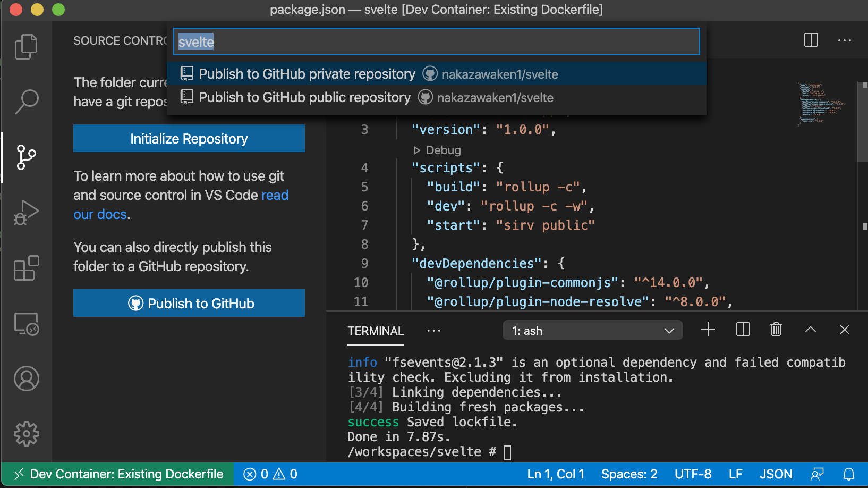Open the Search view in activity bar
This screenshot has height=488, width=868.
26,102
